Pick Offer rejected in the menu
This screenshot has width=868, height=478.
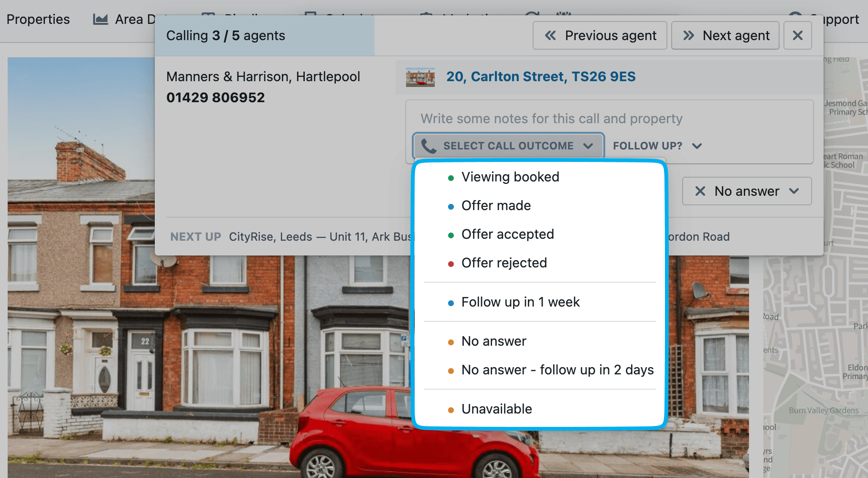click(504, 263)
